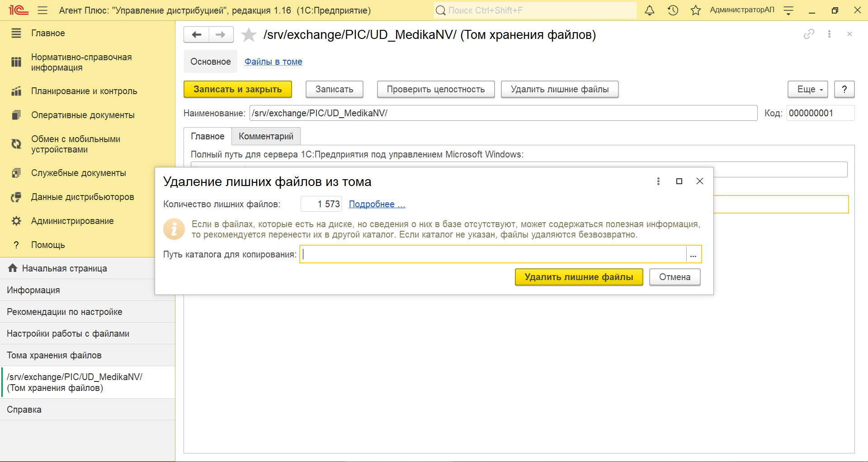Close the volume form tab with X
Image resolution: width=868 pixels, height=462 pixels.
point(849,34)
